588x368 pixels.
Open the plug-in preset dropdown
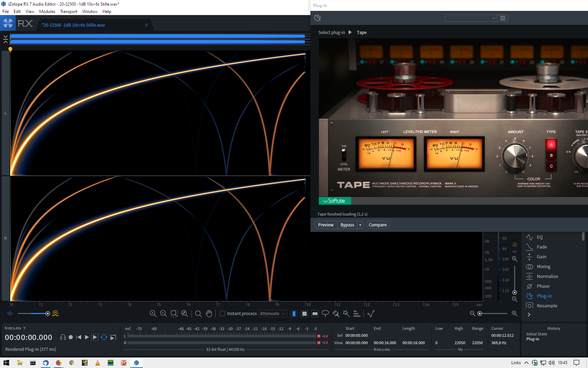[471, 18]
